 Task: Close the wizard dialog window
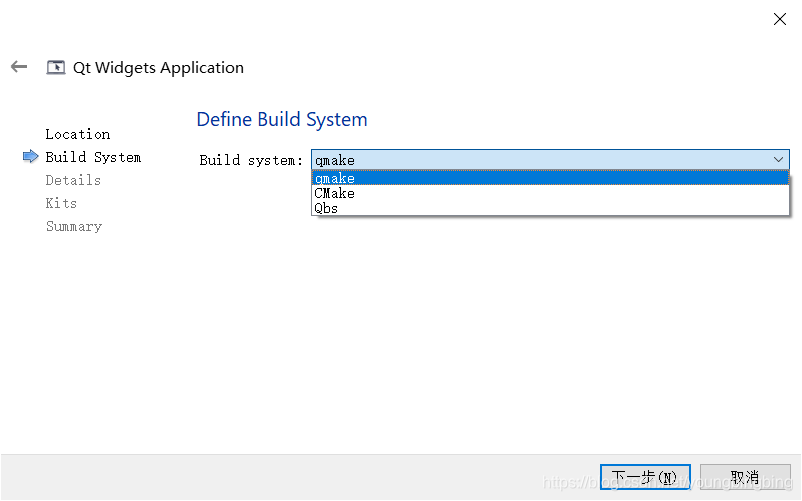[779, 19]
